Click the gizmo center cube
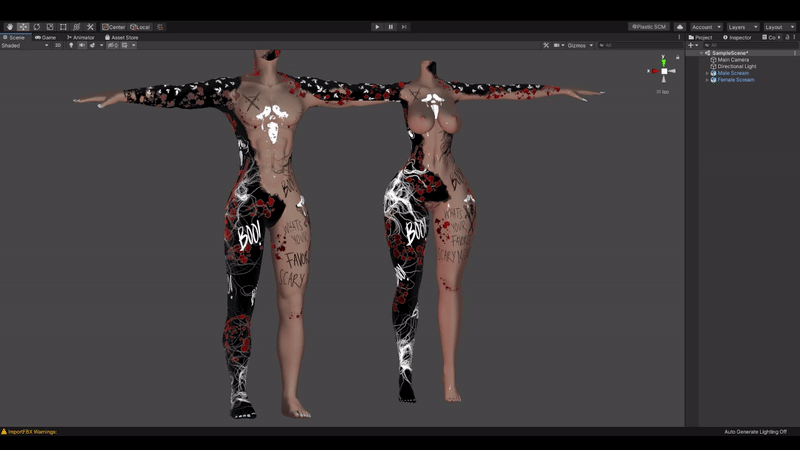 [x=664, y=71]
